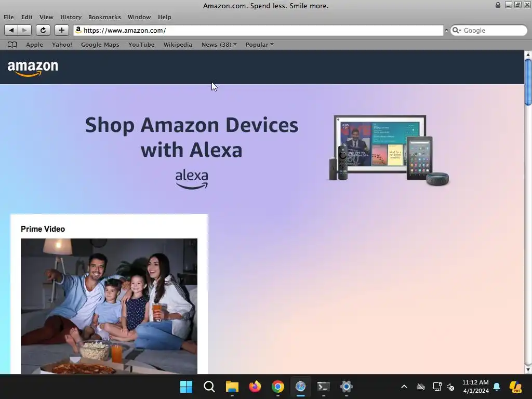Open the Terminal from the taskbar
Viewport: 532px width, 399px height.
[323, 387]
